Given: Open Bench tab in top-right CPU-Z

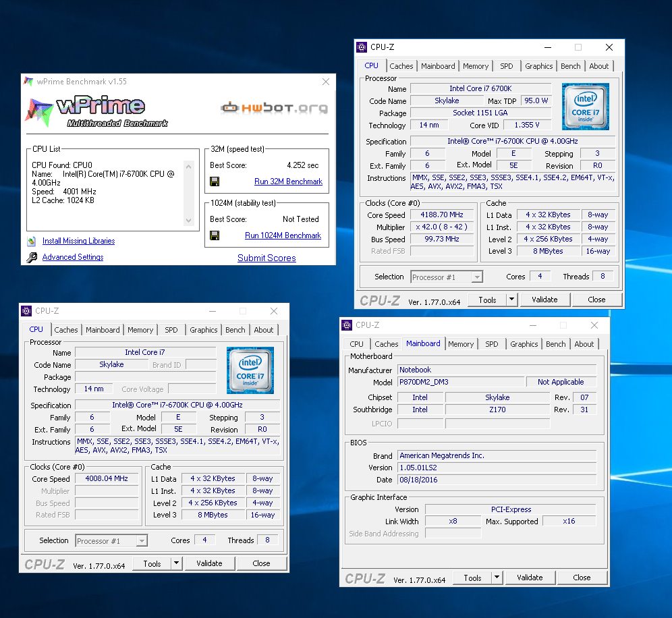Looking at the screenshot, I should pyautogui.click(x=570, y=66).
